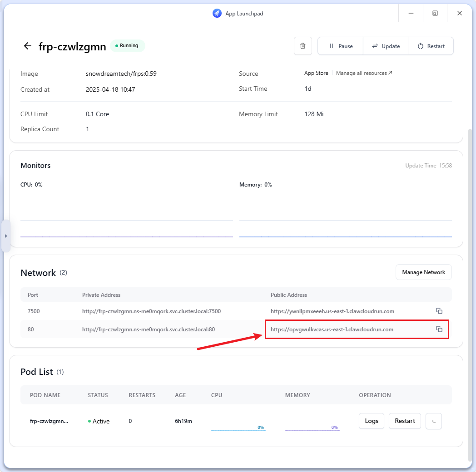Click the App Launchpad rocket icon
This screenshot has height=472, width=476.
(x=217, y=13)
